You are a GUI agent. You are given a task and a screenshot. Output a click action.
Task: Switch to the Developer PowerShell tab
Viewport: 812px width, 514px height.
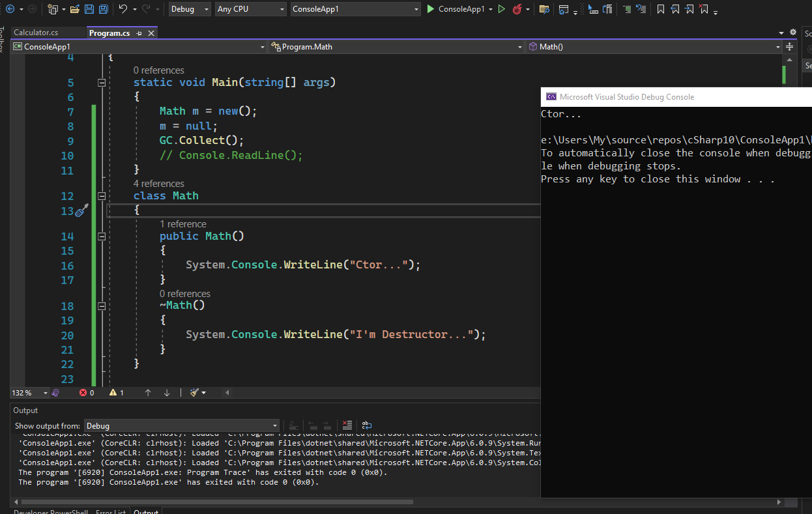pyautogui.click(x=51, y=512)
